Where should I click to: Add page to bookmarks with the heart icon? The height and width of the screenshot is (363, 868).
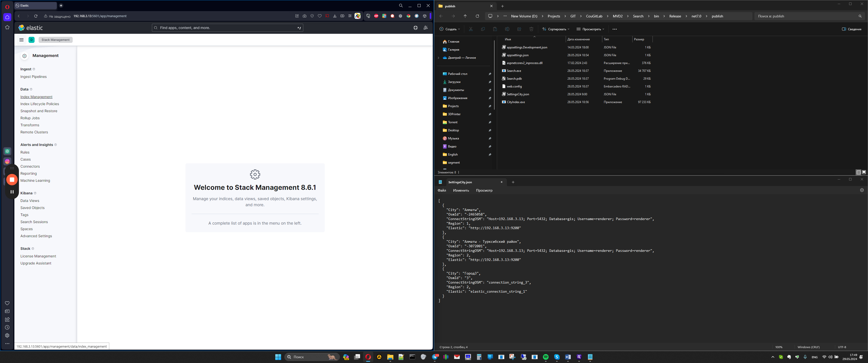[320, 16]
